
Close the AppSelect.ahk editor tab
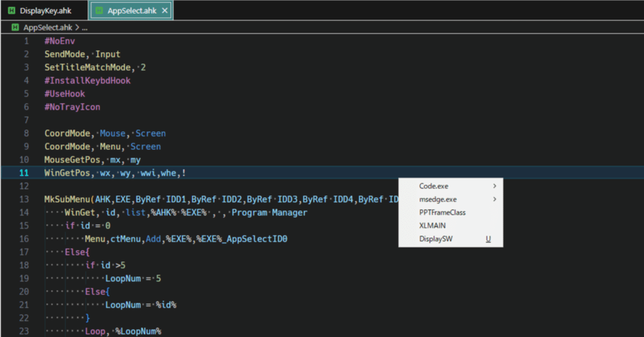tap(165, 11)
